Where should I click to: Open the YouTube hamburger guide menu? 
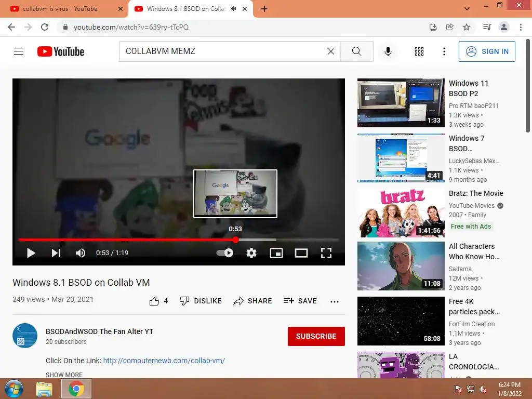pyautogui.click(x=19, y=51)
